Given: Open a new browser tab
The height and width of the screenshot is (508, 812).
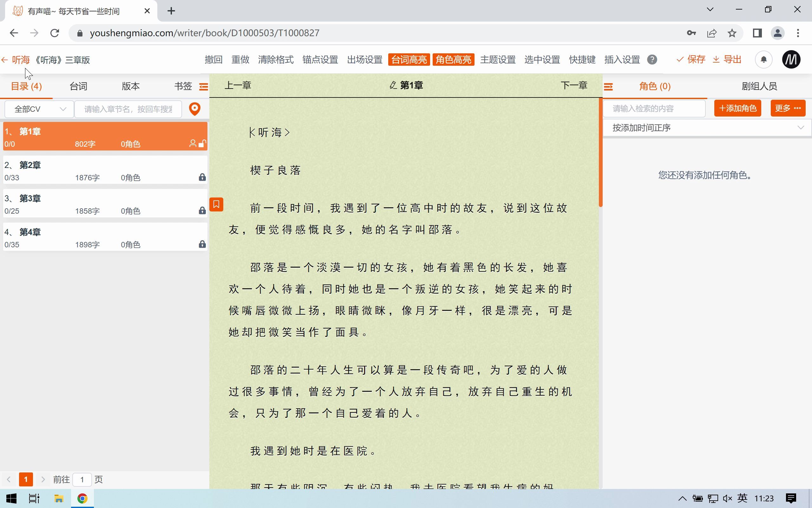Looking at the screenshot, I should [171, 11].
